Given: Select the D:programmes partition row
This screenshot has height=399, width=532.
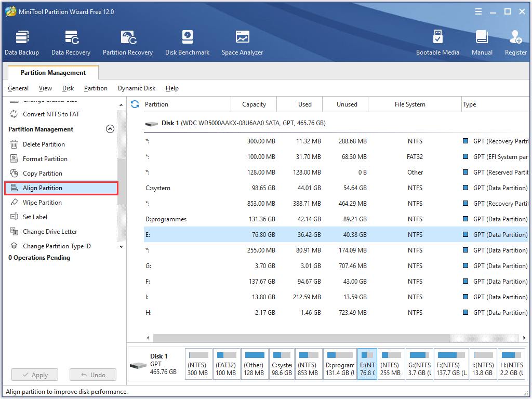Looking at the screenshot, I should click(336, 219).
